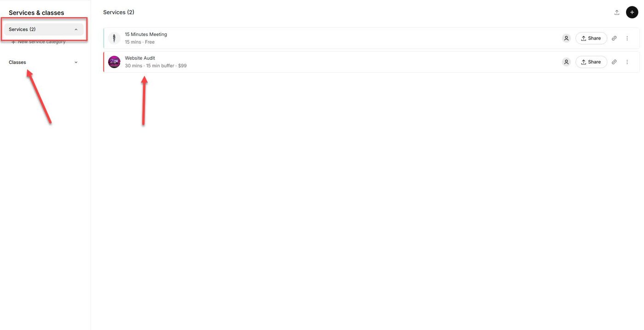
Task: Click the Website Audit thumbnail image
Action: [x=114, y=62]
